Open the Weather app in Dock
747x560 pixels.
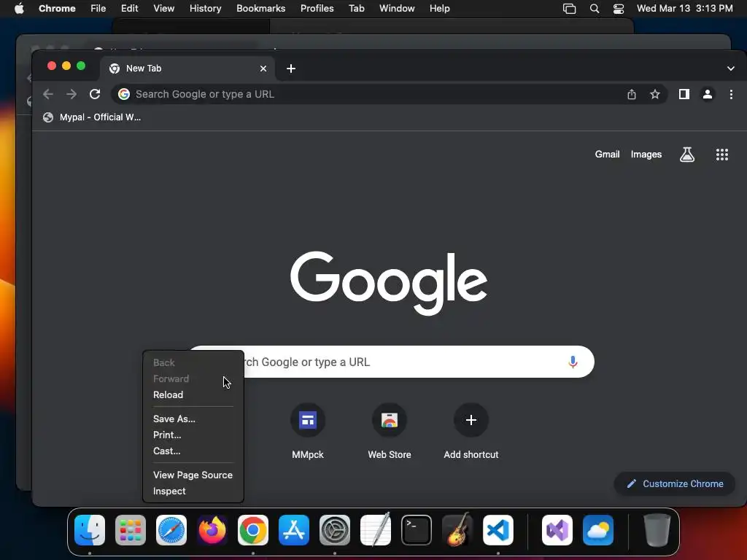(598, 530)
